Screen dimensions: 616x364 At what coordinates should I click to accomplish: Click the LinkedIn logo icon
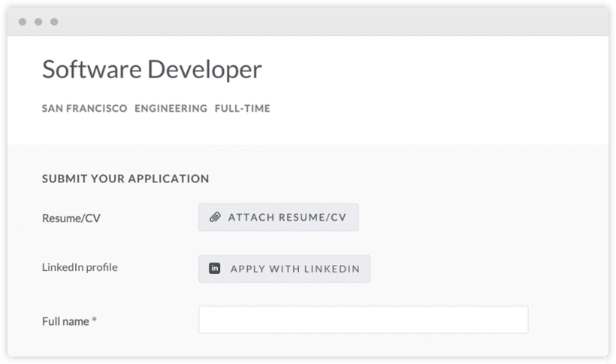click(x=215, y=268)
